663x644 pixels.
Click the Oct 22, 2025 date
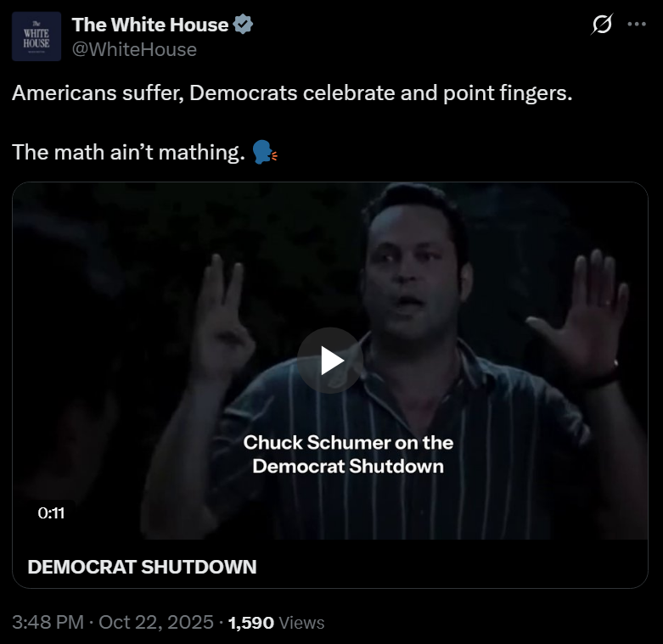(156, 622)
